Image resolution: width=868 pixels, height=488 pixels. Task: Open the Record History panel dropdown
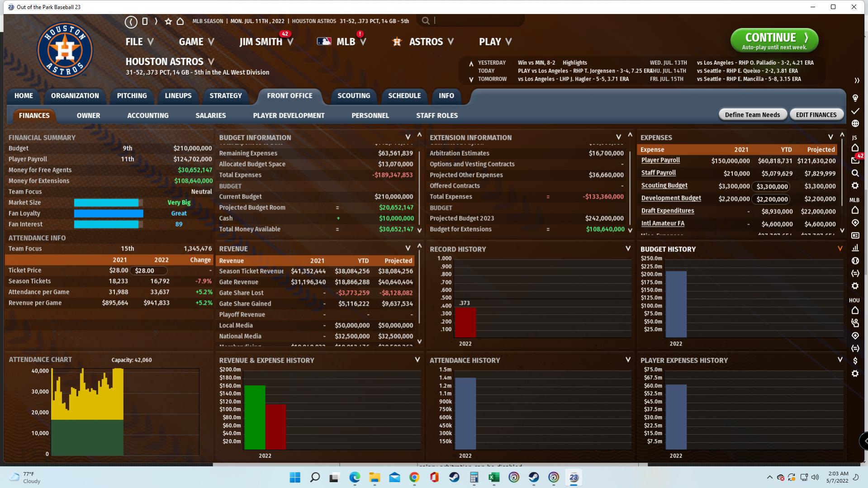[628, 248]
